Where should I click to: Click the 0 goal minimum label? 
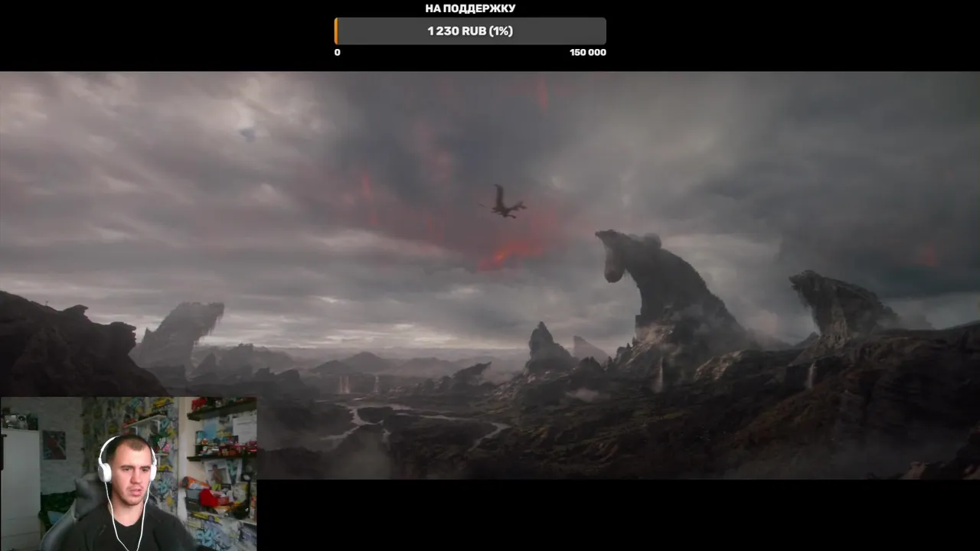[337, 53]
